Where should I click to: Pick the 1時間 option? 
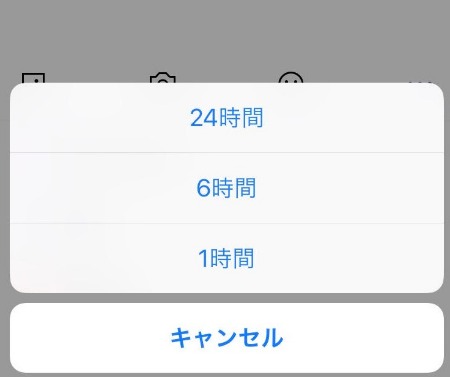pyautogui.click(x=227, y=258)
